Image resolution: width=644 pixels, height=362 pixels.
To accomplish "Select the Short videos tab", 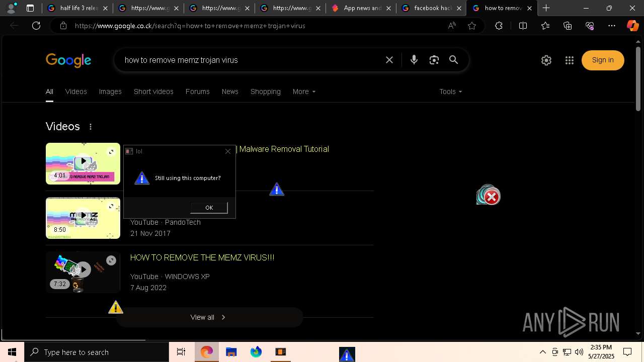I will point(153,92).
